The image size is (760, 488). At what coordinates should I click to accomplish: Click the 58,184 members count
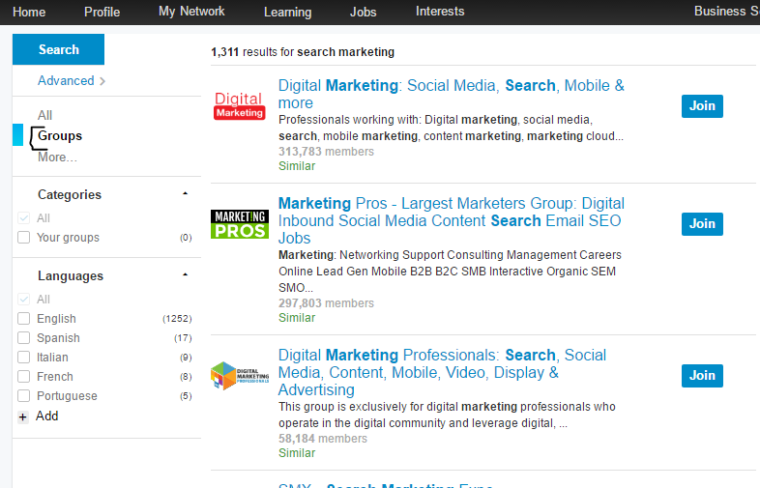coord(323,439)
